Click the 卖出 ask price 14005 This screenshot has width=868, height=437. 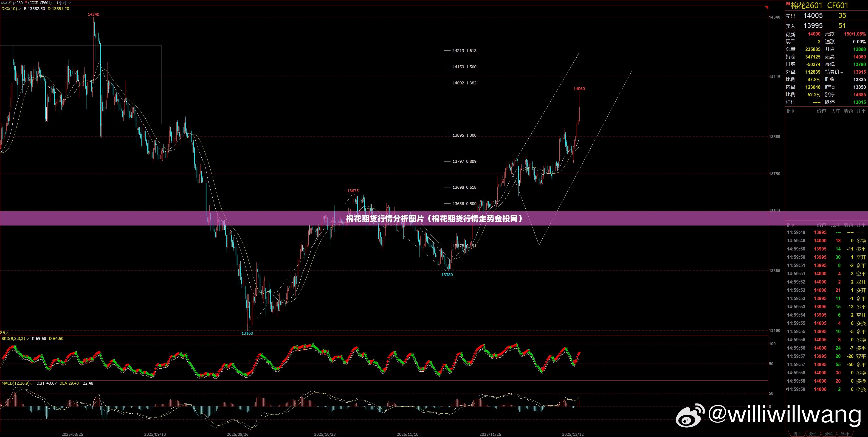813,16
